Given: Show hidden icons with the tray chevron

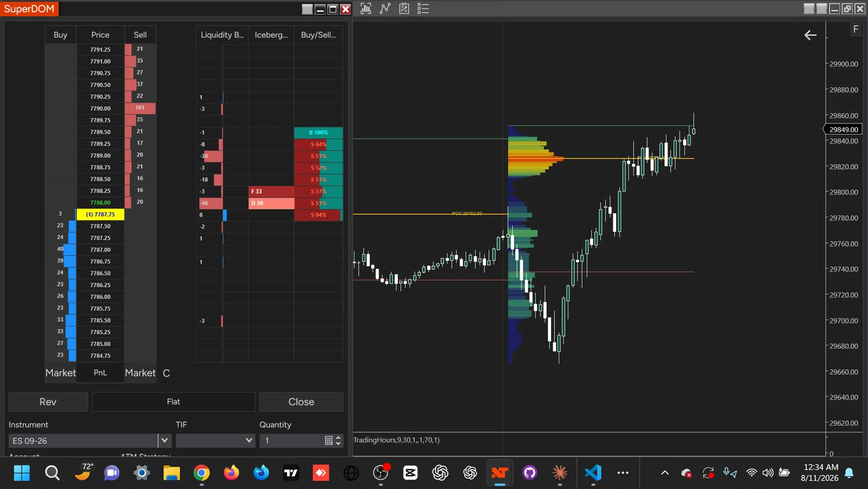Looking at the screenshot, I should 665,473.
